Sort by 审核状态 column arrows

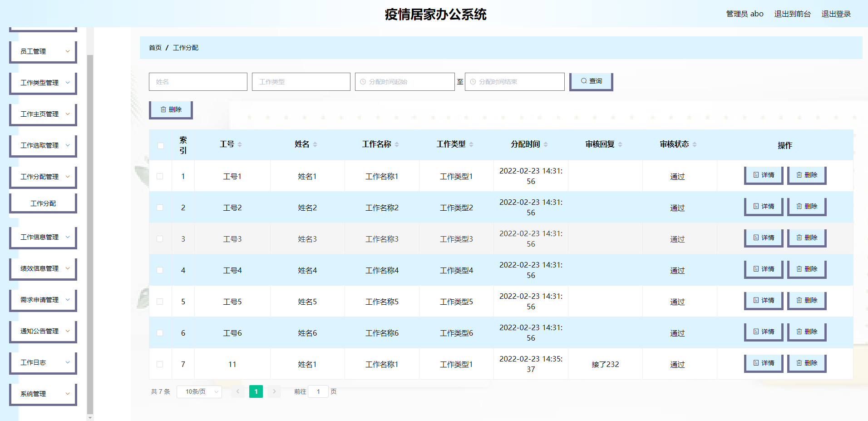pos(695,144)
